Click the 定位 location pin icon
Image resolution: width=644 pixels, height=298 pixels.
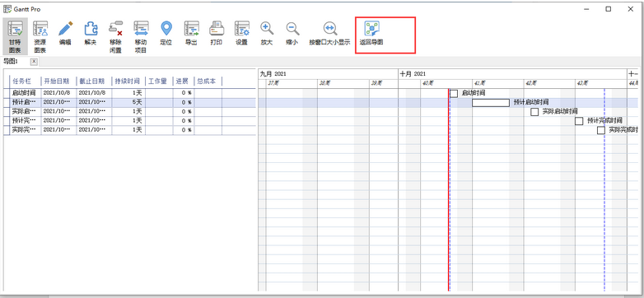tap(166, 33)
